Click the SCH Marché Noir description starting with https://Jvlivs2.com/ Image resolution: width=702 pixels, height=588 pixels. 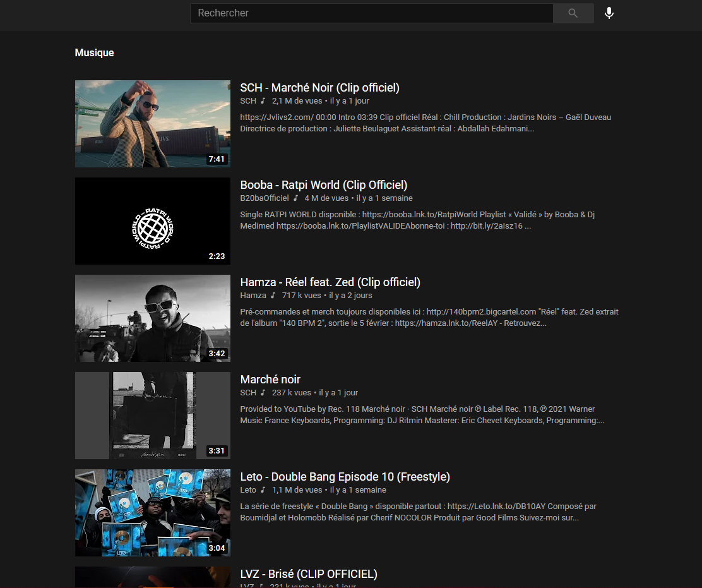click(x=425, y=123)
